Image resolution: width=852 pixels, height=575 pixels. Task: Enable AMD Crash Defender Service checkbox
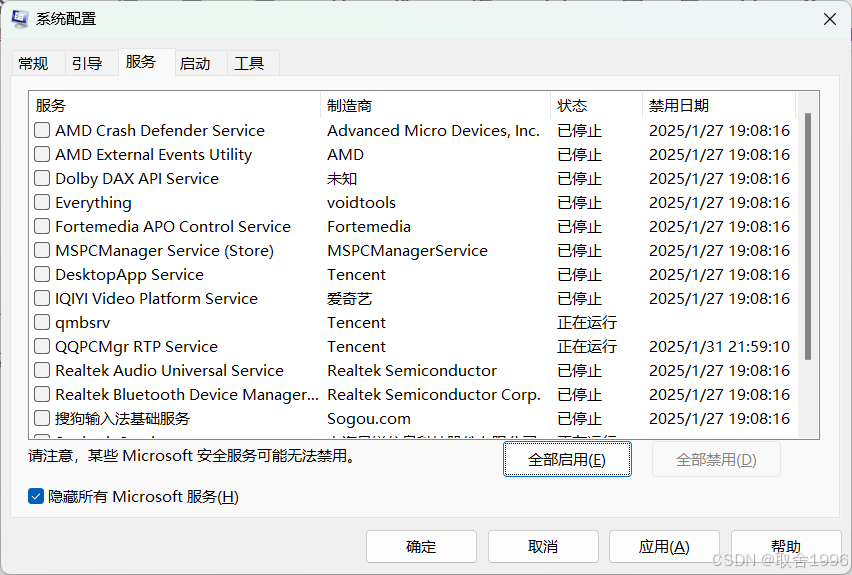coord(42,130)
